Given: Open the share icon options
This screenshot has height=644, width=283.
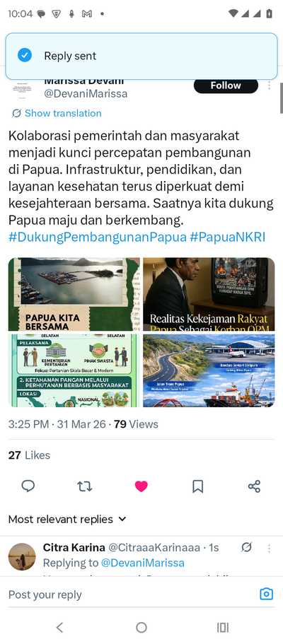Looking at the screenshot, I should point(254,486).
